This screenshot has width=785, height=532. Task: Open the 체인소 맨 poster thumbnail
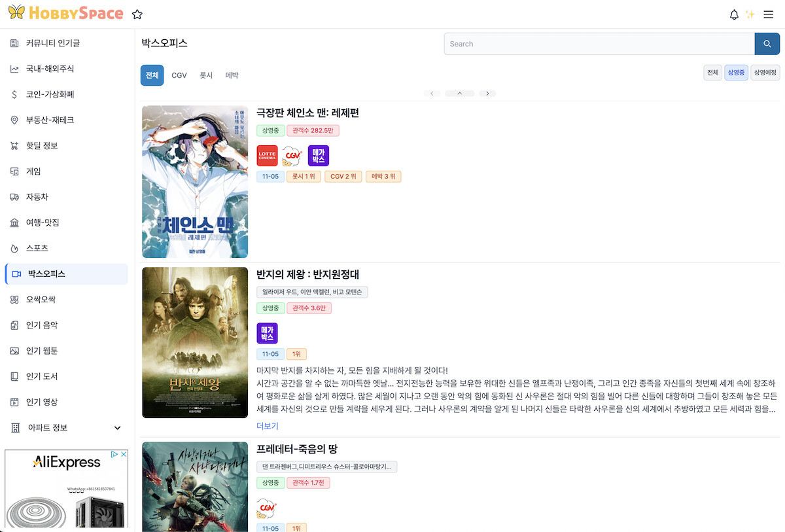click(195, 182)
